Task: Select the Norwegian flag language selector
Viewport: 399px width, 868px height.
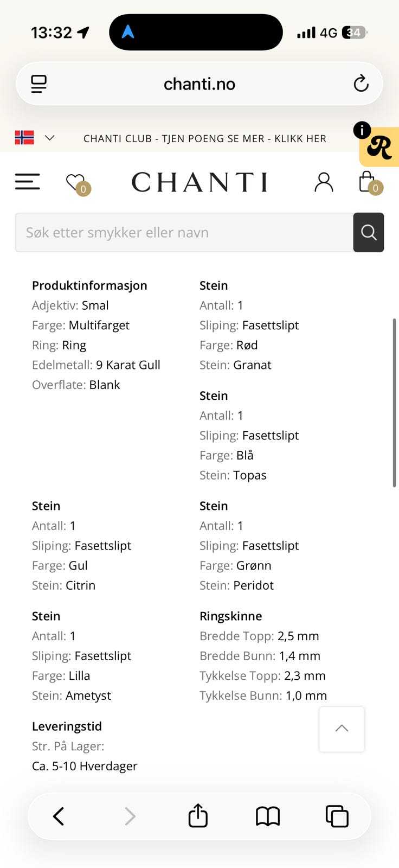Action: pos(24,138)
